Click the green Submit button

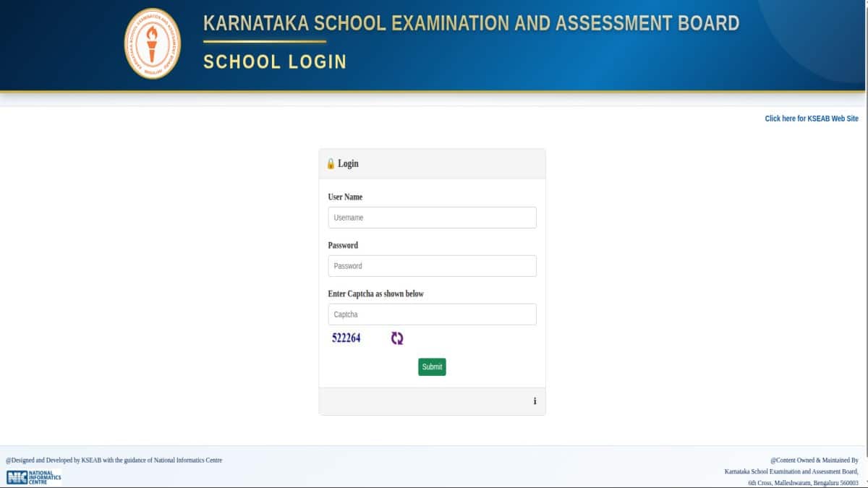(x=432, y=367)
